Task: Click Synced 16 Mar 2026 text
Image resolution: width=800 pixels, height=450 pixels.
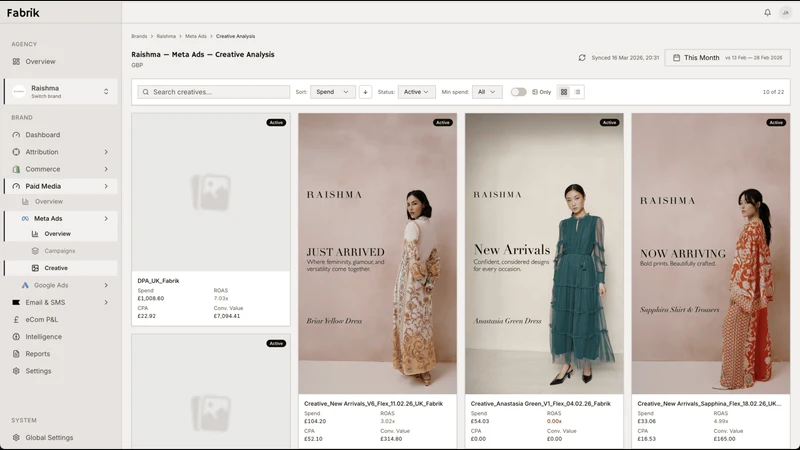Action: coord(625,58)
